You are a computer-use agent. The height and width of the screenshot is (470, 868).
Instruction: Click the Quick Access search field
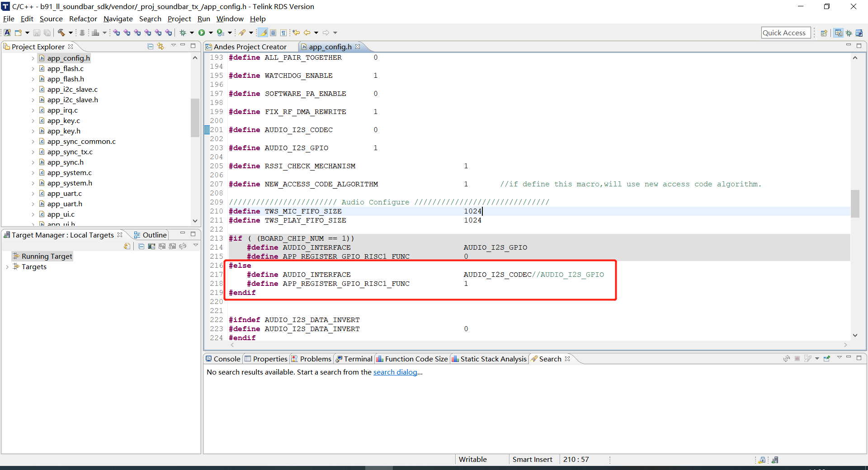(x=785, y=33)
